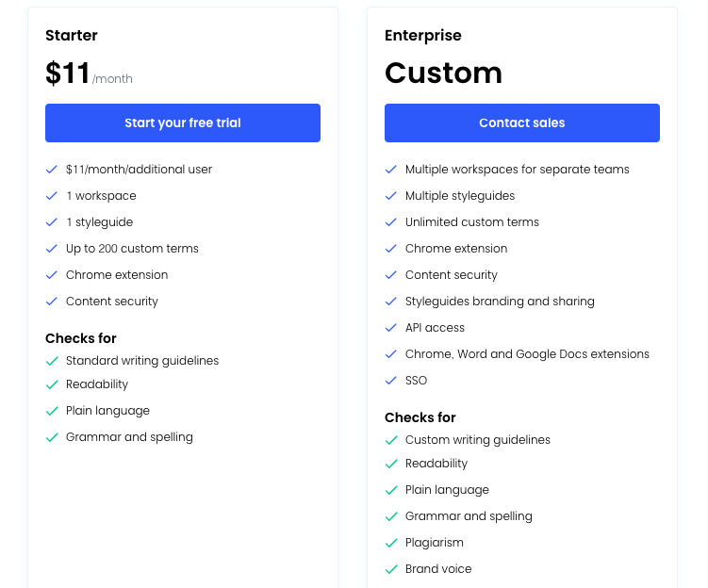
Task: Click the blue checkmark beside API access
Action: point(390,328)
